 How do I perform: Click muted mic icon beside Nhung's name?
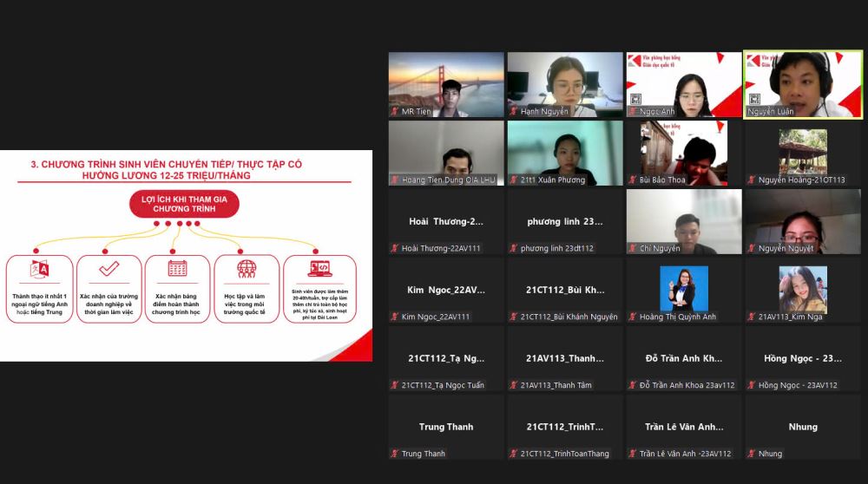click(x=752, y=454)
